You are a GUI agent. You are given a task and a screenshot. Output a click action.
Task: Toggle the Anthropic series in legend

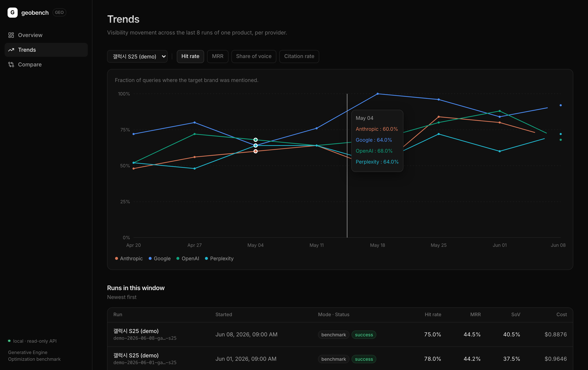[129, 259]
